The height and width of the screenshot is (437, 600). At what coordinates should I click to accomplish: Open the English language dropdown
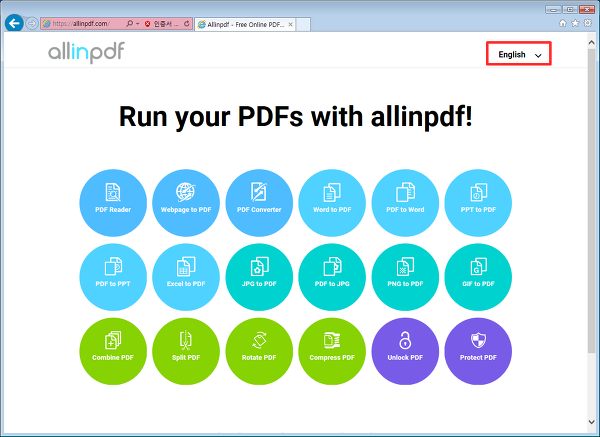click(519, 54)
